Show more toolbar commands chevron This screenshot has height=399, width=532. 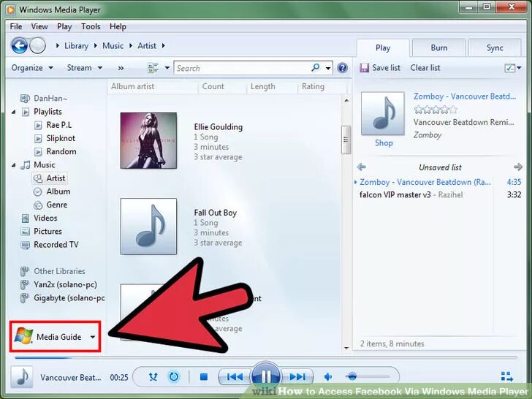pyautogui.click(x=121, y=68)
